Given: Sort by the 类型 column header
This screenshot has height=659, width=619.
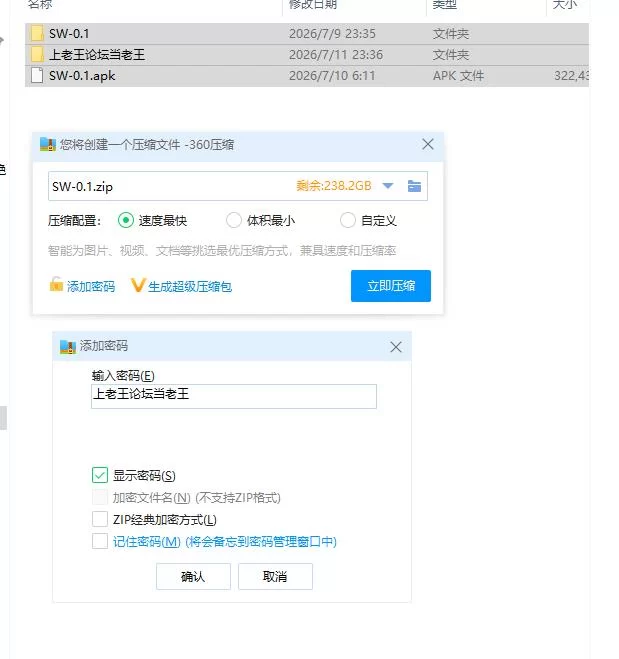Looking at the screenshot, I should pos(445,5).
